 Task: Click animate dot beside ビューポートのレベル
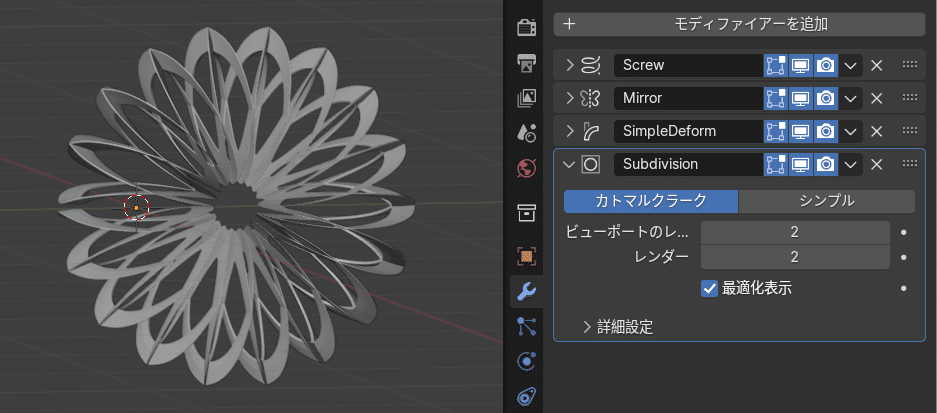904,232
